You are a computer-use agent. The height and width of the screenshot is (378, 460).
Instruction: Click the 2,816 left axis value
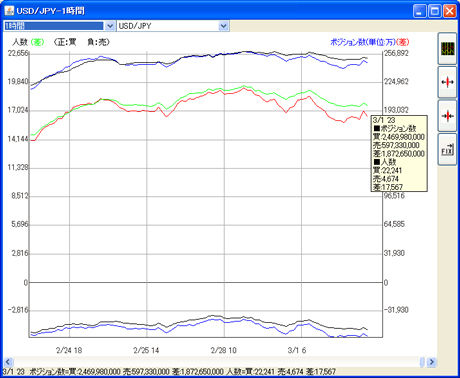pyautogui.click(x=20, y=253)
